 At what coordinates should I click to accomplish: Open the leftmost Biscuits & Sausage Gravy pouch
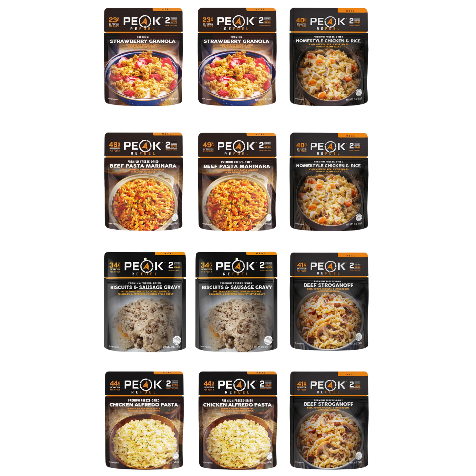click(x=145, y=302)
